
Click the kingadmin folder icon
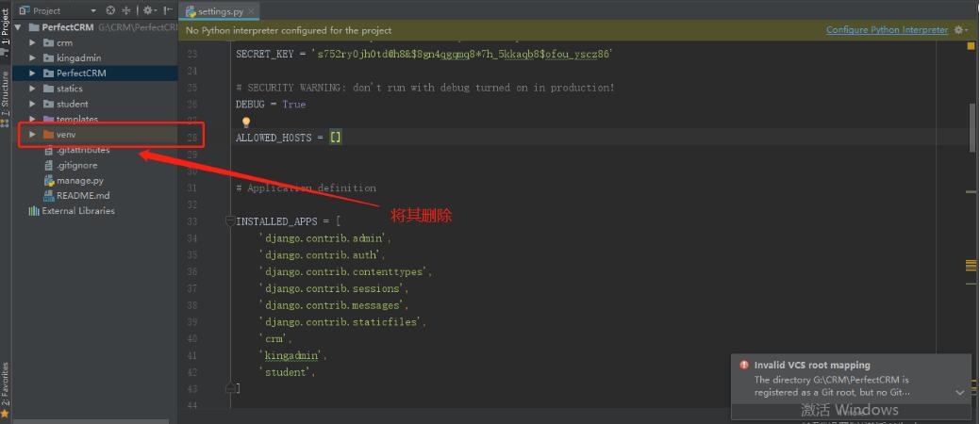coord(49,58)
